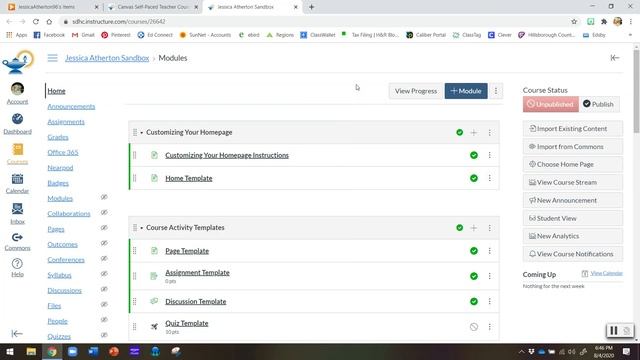Image resolution: width=640 pixels, height=360 pixels.
Task: Bookmark this page with the star icon
Action: click(x=574, y=22)
